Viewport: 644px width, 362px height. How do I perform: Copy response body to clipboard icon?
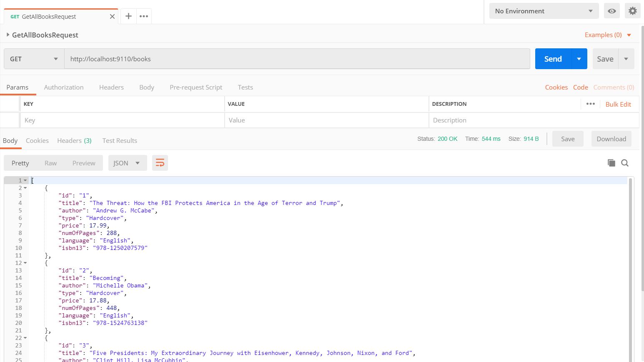[611, 163]
